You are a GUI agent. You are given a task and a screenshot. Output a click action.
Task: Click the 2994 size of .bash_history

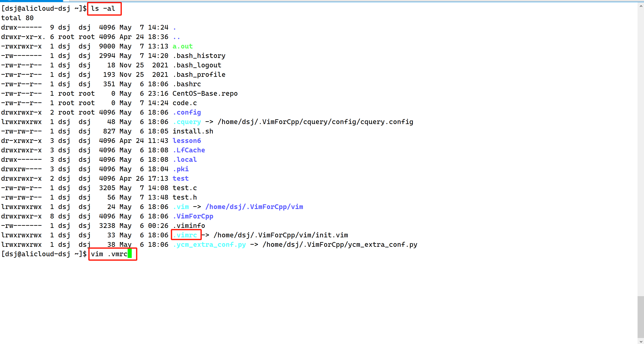[107, 56]
